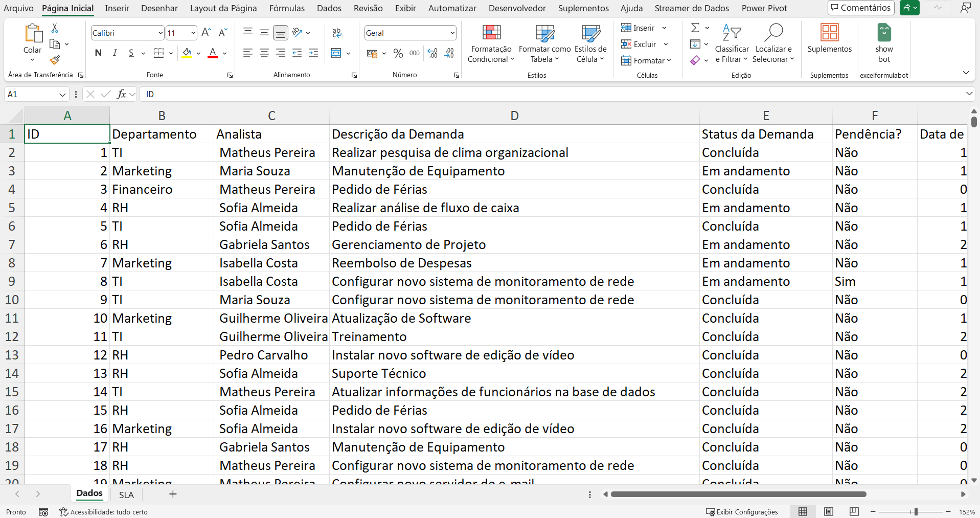Click the Cut scissors icon
This screenshot has height=518, width=980.
(x=55, y=28)
